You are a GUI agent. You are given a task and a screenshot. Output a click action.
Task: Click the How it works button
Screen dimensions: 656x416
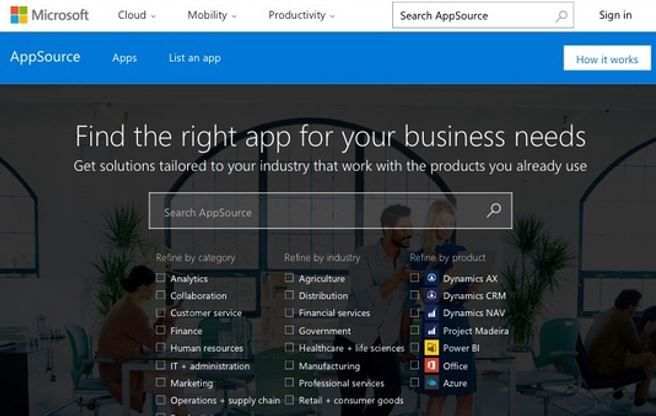606,59
